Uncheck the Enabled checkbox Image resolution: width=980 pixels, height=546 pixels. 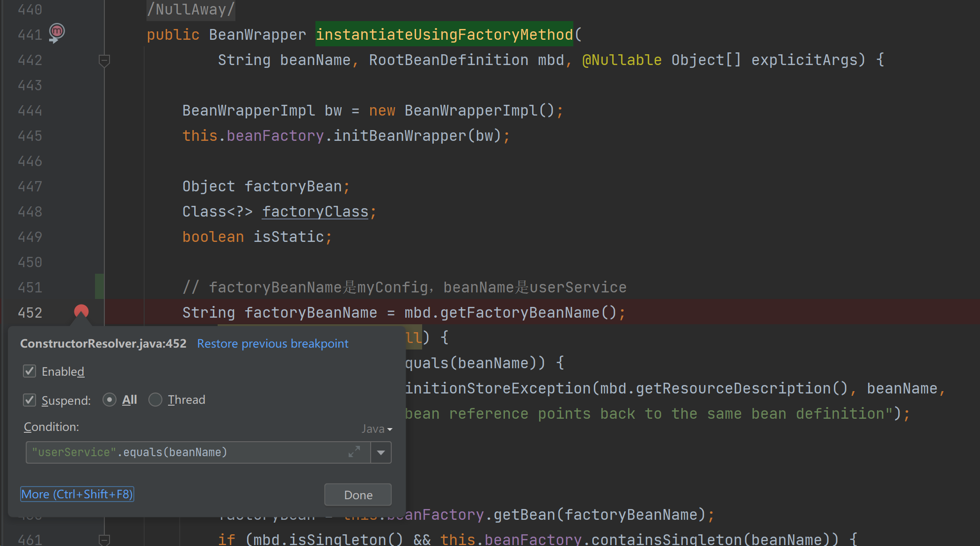[x=29, y=371]
